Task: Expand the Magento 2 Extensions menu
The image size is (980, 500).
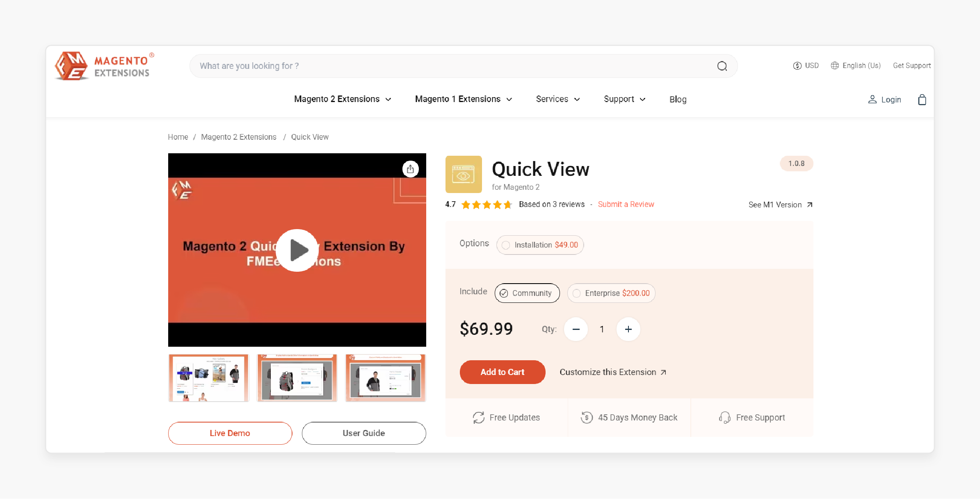Action: pos(343,99)
